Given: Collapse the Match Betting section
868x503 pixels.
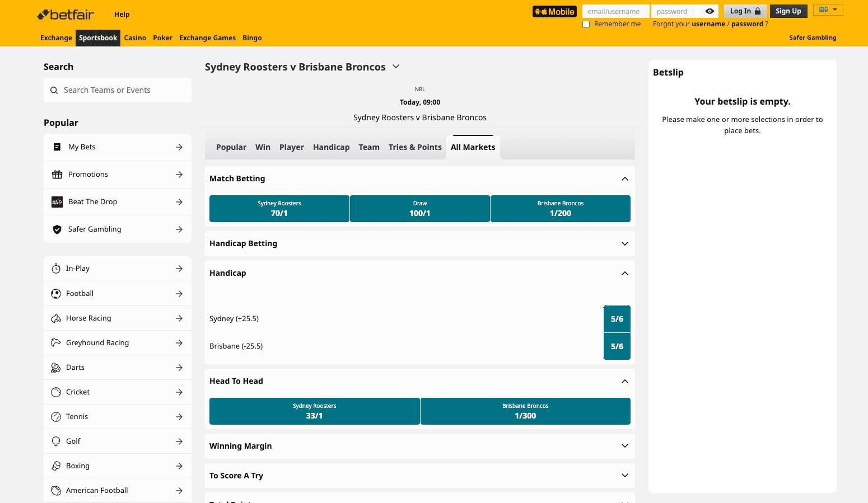Looking at the screenshot, I should [x=625, y=179].
